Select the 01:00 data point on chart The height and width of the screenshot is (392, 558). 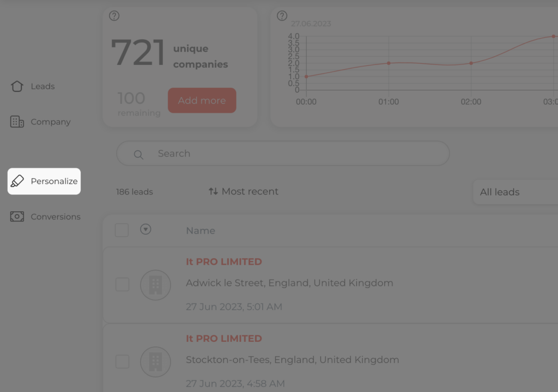389,63
